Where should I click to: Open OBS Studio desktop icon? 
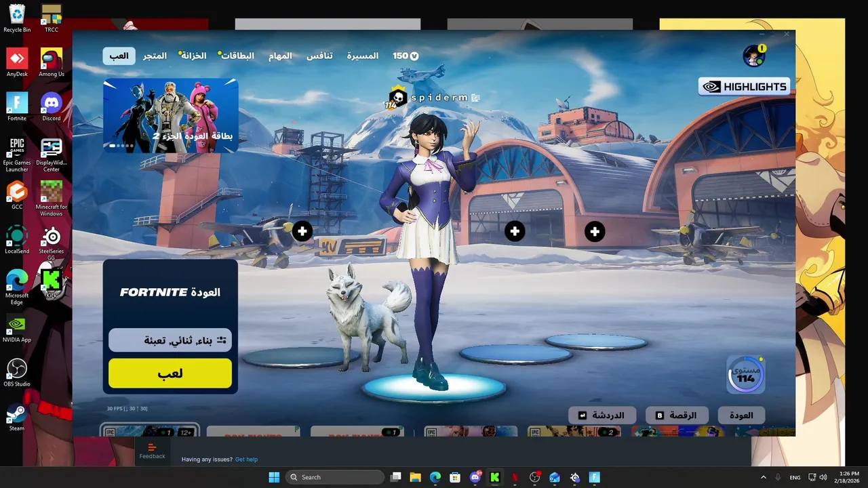tap(17, 372)
